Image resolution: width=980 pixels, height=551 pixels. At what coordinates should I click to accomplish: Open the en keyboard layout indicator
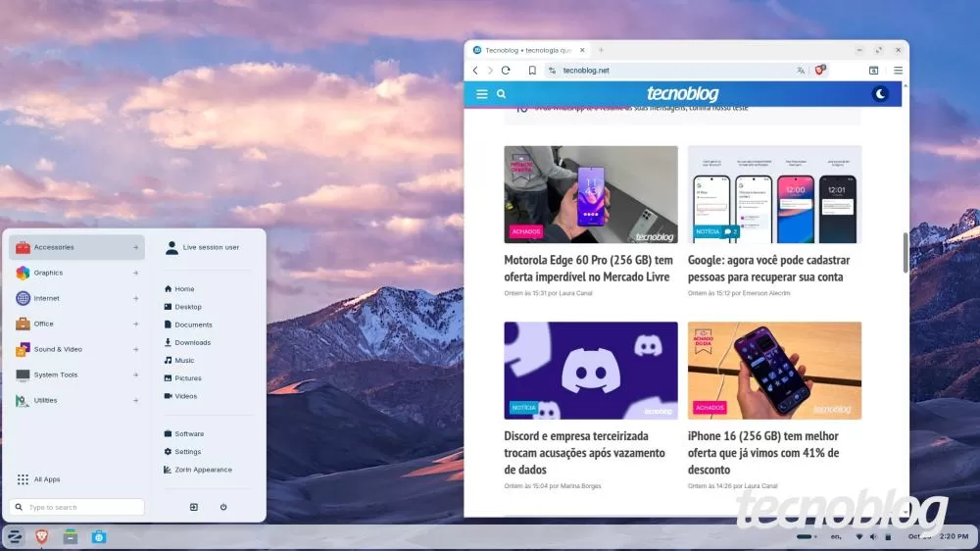(x=836, y=536)
